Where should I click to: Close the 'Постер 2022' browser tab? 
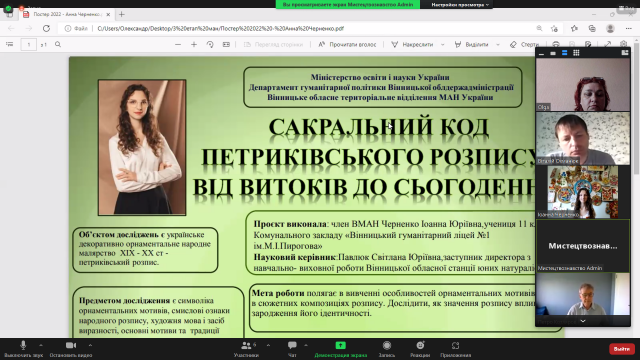(108, 14)
